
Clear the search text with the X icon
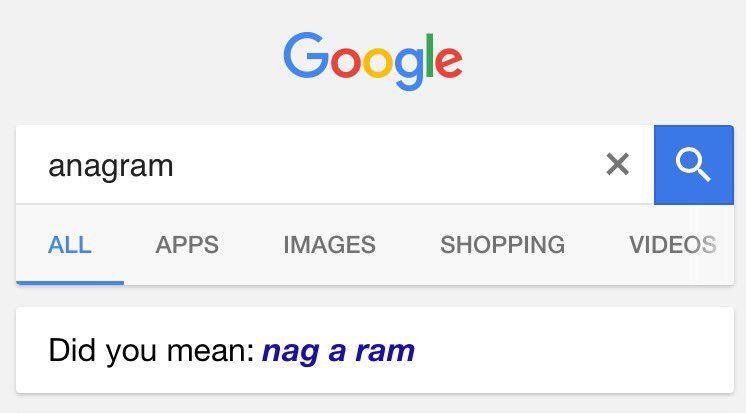618,164
